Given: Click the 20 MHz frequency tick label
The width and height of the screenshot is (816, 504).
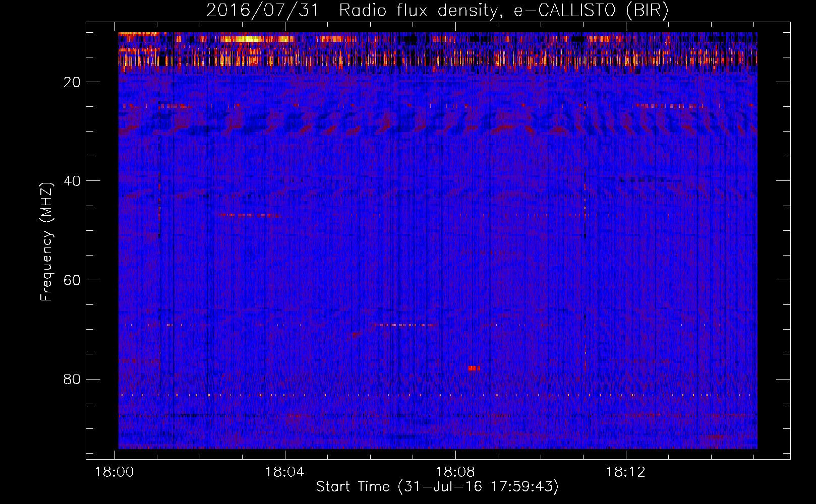Looking at the screenshot, I should click(x=73, y=82).
